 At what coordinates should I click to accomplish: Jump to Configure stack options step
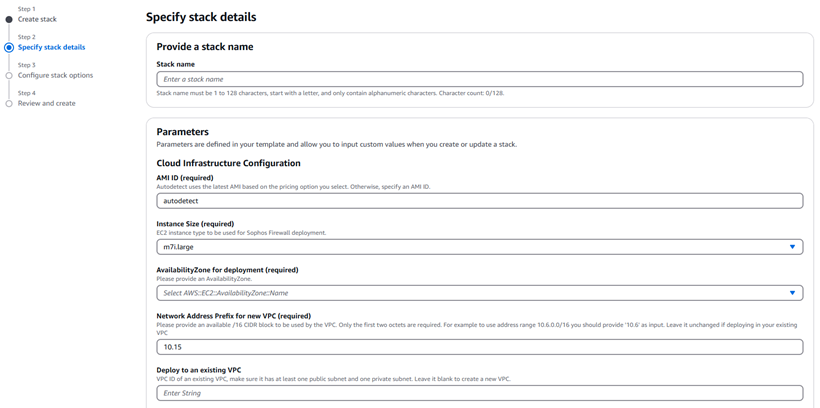(x=55, y=75)
